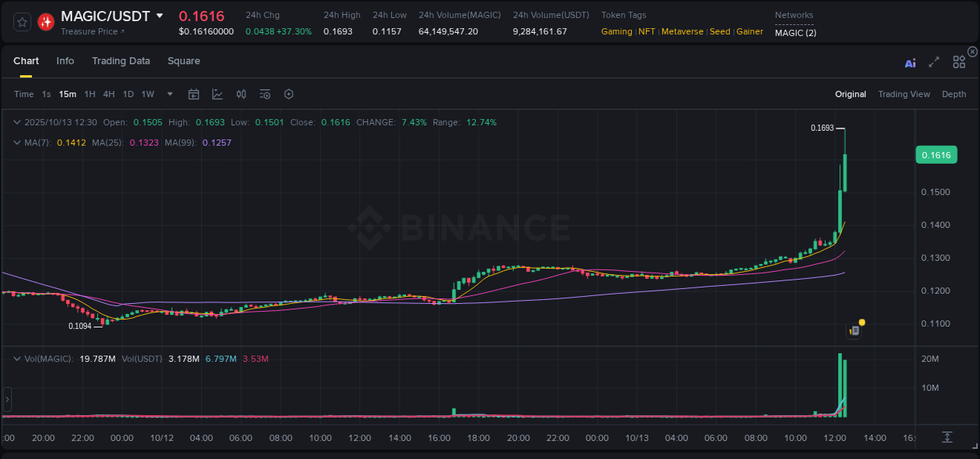Collapse the Vol(MAGIC) volume panel
Image resolution: width=980 pixels, height=459 pixels.
coord(17,357)
